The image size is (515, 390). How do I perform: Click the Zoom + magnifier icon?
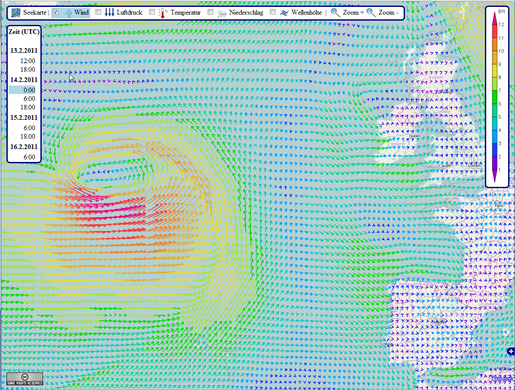[335, 13]
